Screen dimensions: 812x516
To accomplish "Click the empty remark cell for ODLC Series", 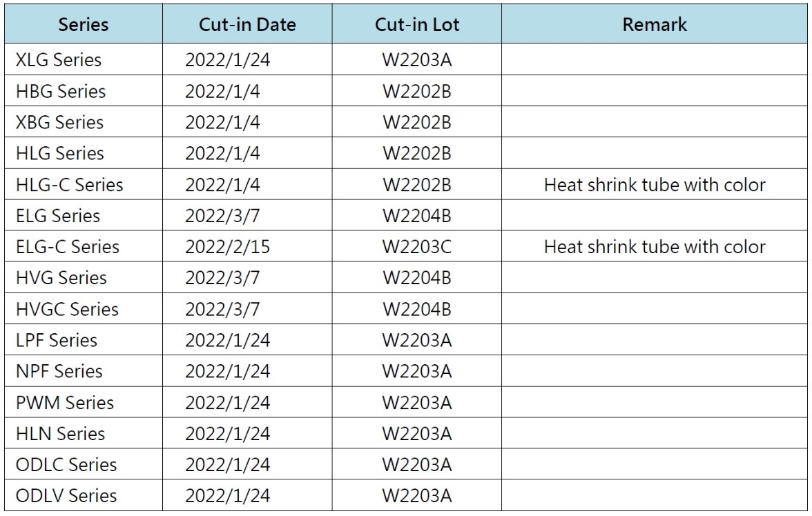I will click(x=654, y=464).
